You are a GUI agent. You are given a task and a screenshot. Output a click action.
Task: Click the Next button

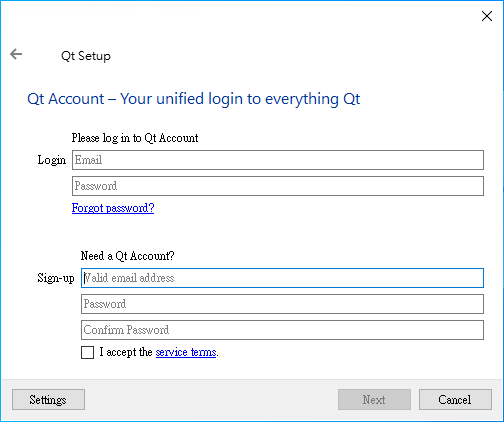click(374, 399)
